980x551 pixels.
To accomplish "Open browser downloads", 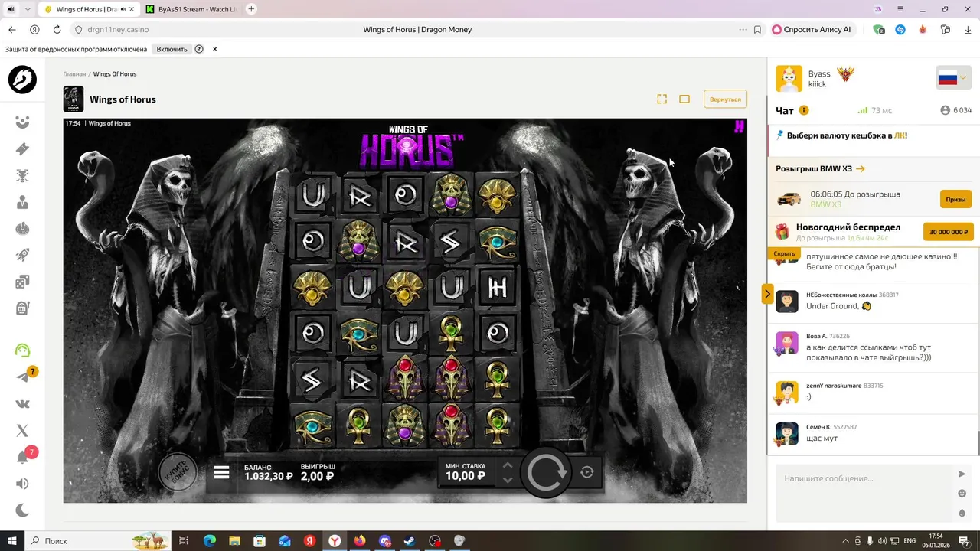I will (x=968, y=30).
